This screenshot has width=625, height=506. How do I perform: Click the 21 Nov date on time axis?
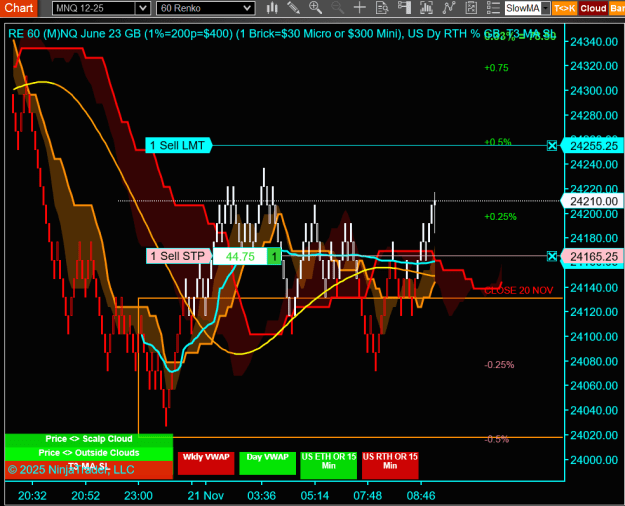click(x=206, y=496)
